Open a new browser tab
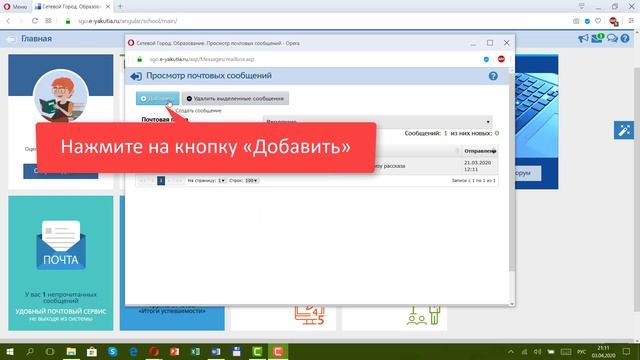Viewport: 640px width, 360px height. [120, 6]
